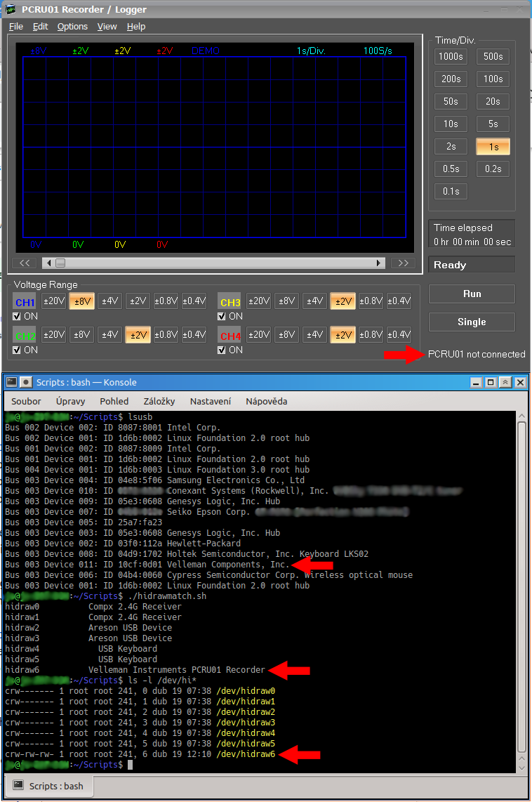Set CH1 range to ±0.4V
Viewport: 532px width, 802px height.
194,301
